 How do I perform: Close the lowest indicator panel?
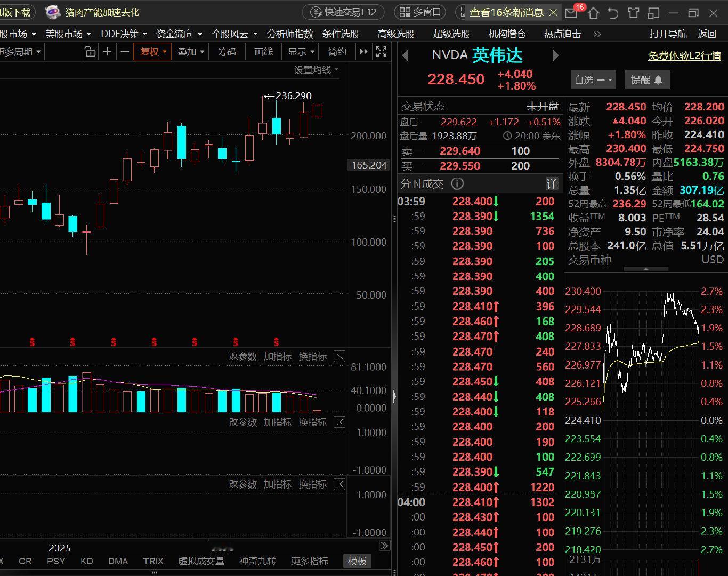pyautogui.click(x=339, y=484)
